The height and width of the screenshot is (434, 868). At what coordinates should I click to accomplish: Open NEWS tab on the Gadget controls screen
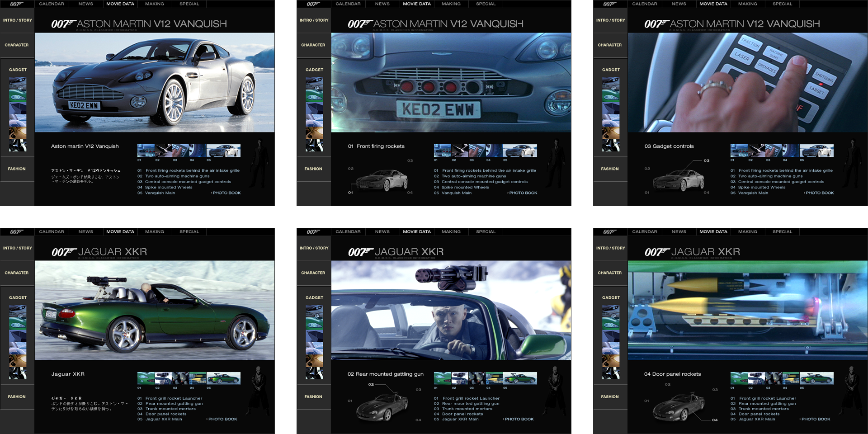pos(679,4)
